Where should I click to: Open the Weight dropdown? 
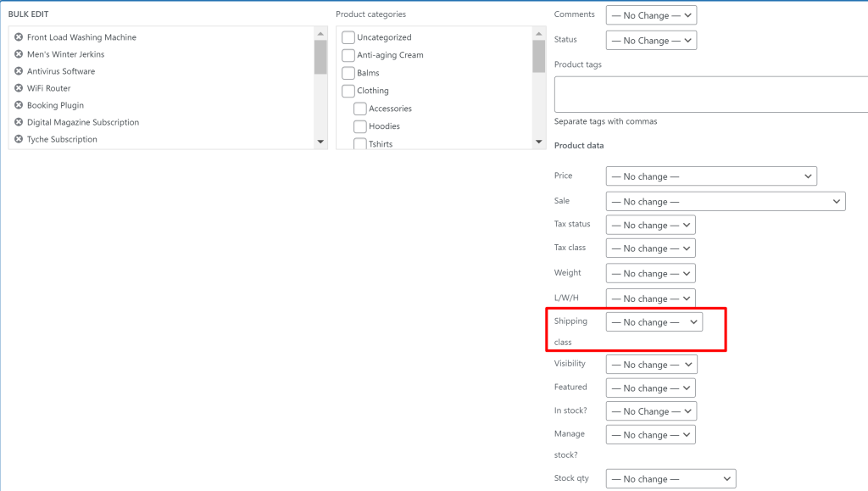click(x=650, y=273)
